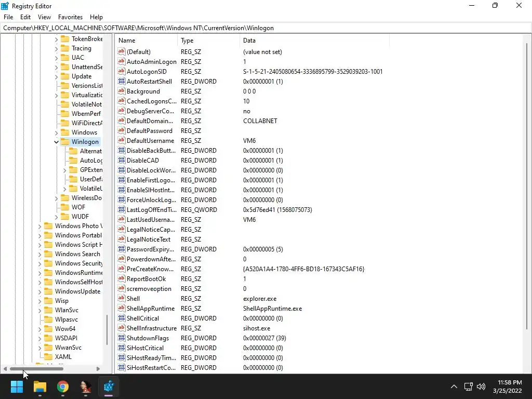The image size is (532, 399).
Task: Expand the UAC tree node
Action: point(56,58)
